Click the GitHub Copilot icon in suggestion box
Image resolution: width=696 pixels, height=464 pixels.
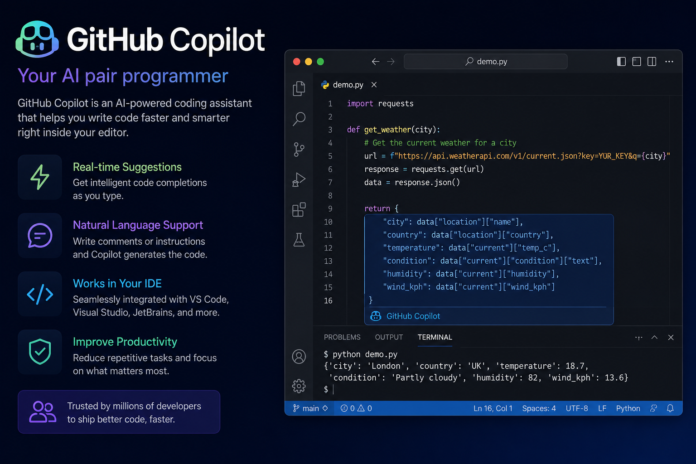click(376, 316)
